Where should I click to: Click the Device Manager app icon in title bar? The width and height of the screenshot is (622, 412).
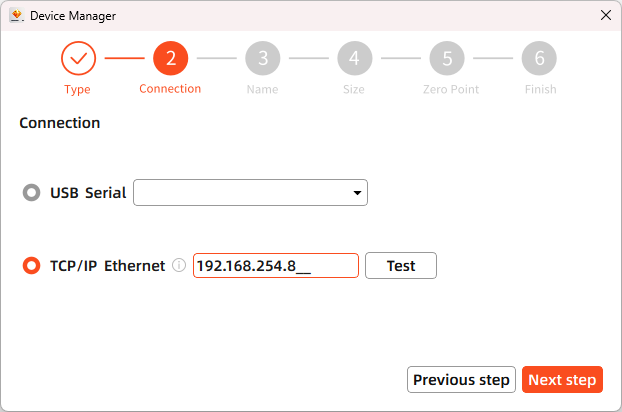(16, 15)
